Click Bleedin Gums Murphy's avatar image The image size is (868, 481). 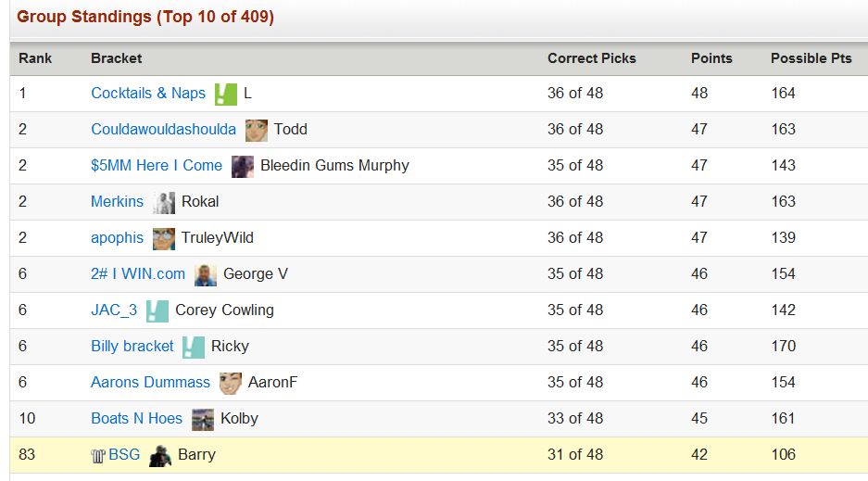243,167
